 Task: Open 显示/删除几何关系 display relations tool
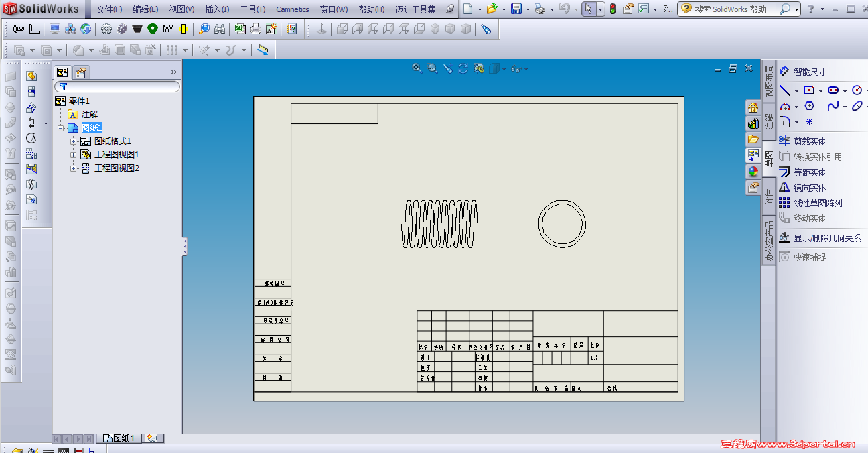click(819, 238)
